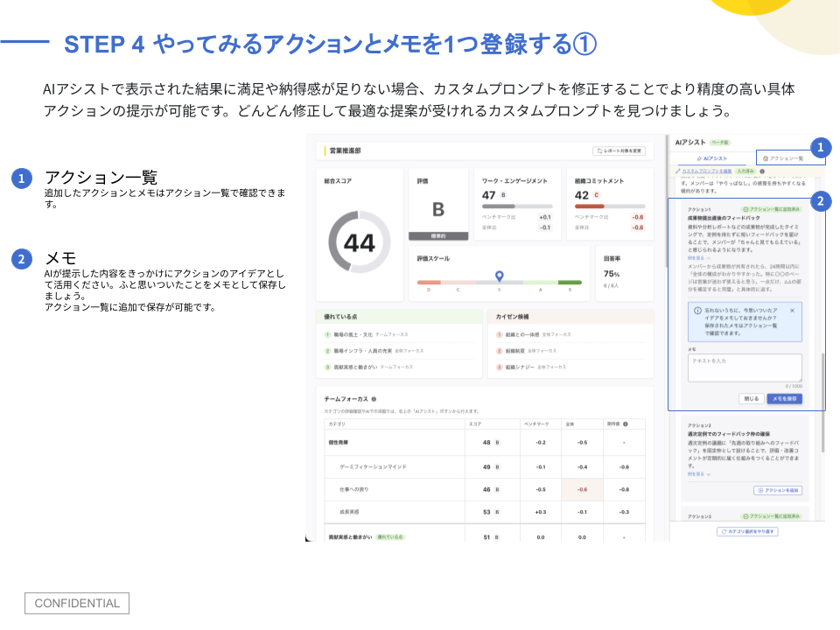Select 組織シナジー in カイゼン候補
This screenshot has width=840, height=630.
pyautogui.click(x=520, y=367)
